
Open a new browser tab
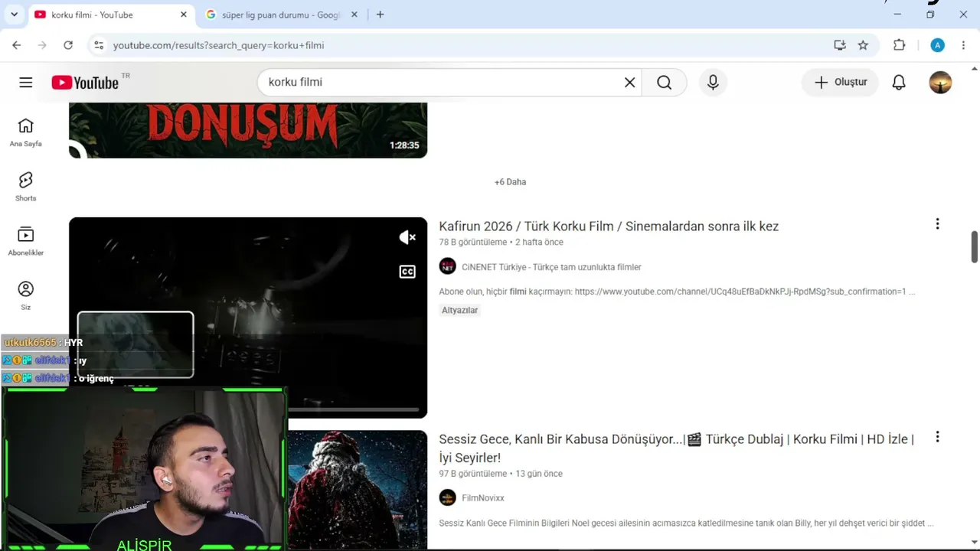(381, 15)
